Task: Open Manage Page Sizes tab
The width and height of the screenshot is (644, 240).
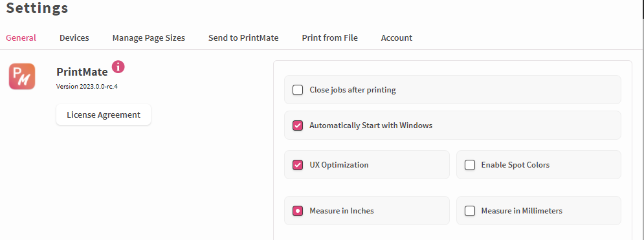Action: tap(149, 38)
